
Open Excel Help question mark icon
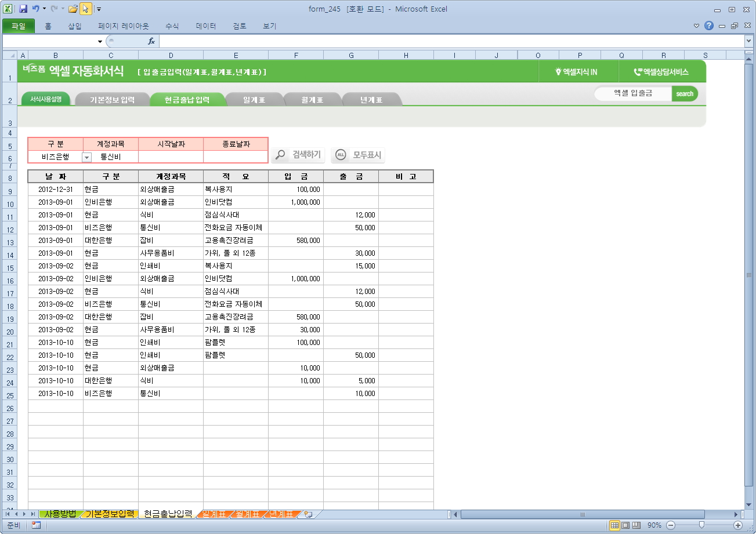[x=708, y=26]
